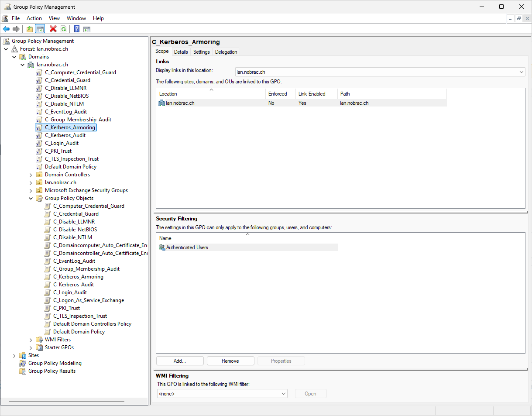The image size is (532, 416).
Task: Click the Path column header
Action: coord(392,94)
